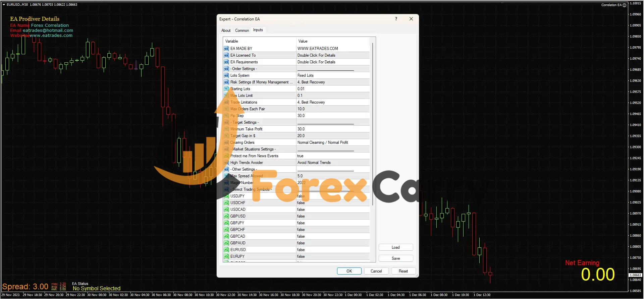Screen dimensions: 644x299
Task: Click the chart icon beside GBPJPY row
Action: 226,223
